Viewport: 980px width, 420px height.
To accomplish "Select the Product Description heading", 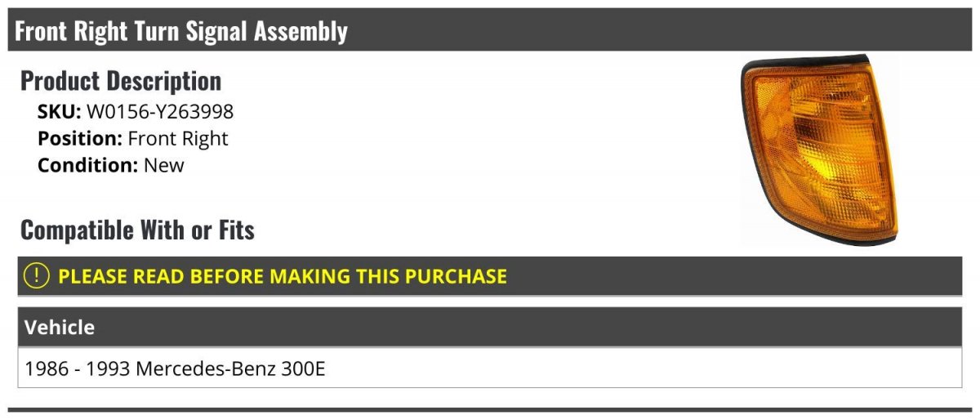I will pos(121,81).
